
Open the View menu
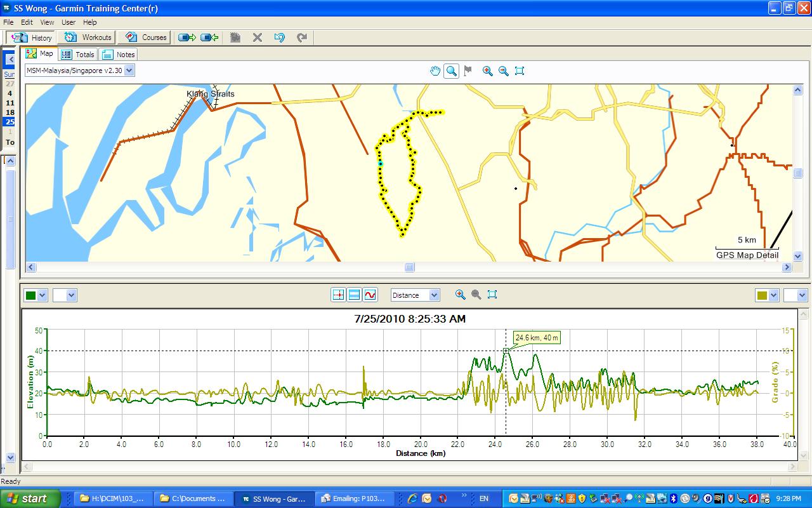click(x=47, y=22)
